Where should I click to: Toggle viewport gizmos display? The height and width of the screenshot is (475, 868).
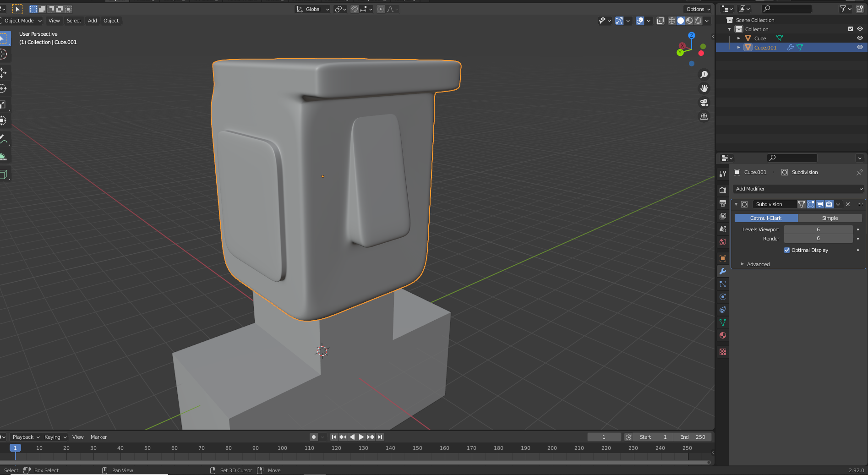(619, 21)
